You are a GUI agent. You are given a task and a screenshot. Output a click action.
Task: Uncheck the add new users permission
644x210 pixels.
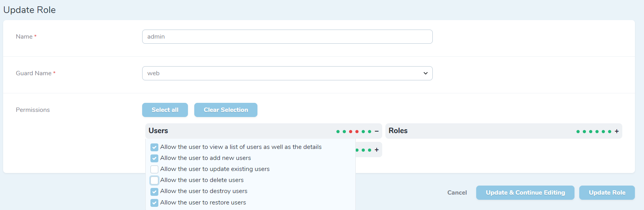click(154, 158)
